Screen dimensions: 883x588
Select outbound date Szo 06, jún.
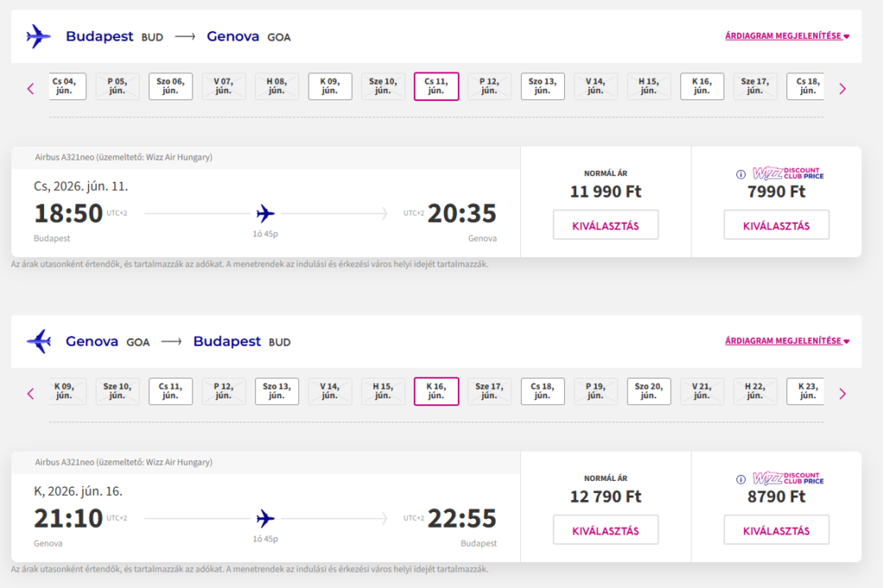(171, 86)
